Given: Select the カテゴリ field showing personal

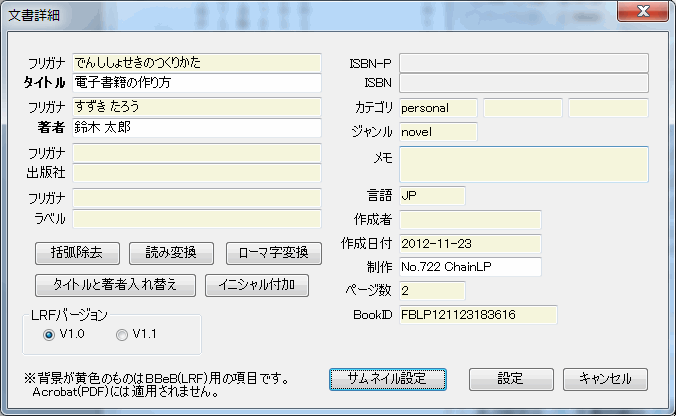Looking at the screenshot, I should pos(438,107).
